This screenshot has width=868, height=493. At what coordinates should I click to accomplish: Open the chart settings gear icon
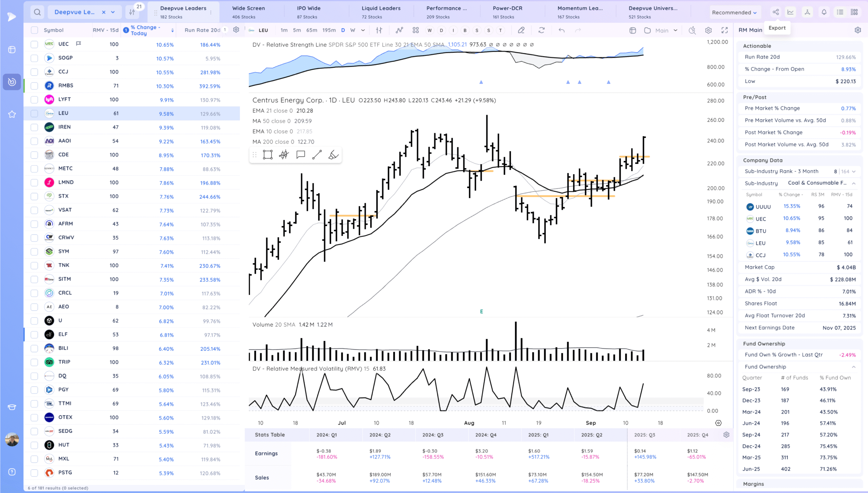coord(708,30)
